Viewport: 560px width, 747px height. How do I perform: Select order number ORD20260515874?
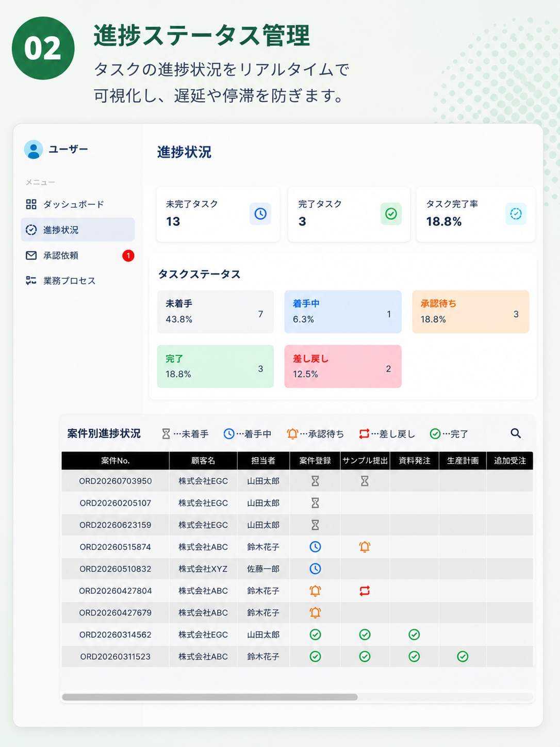tap(116, 547)
